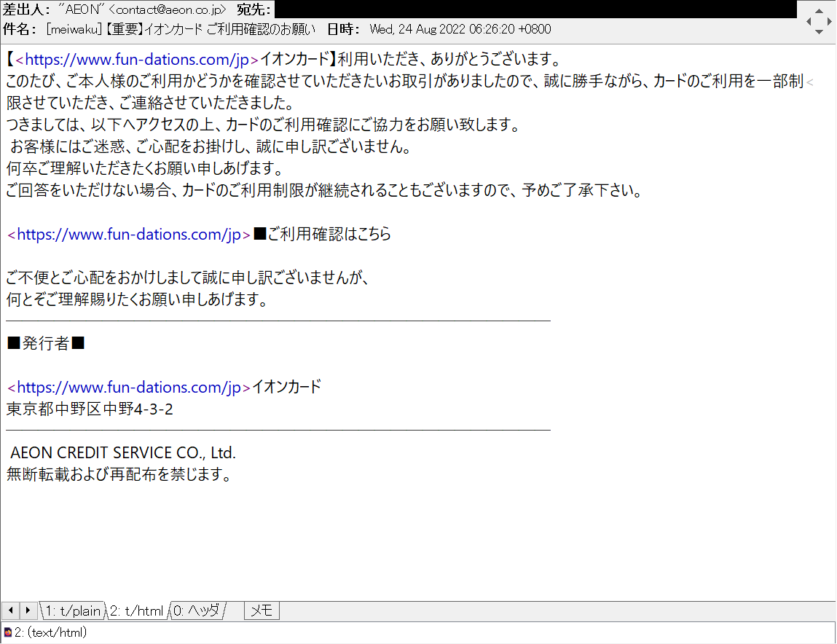Screen dimensions: 837x644
Task: Click the line ご不便とご心配をおかけしまして
Action: [188, 278]
